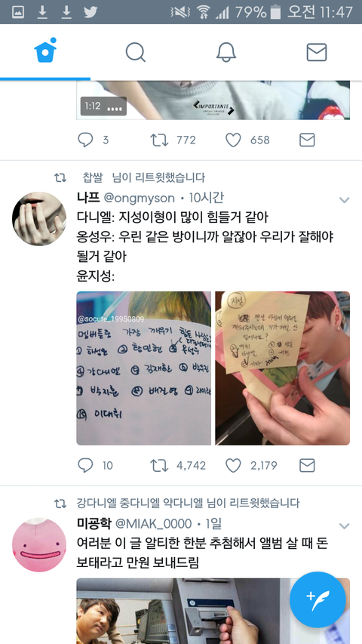The height and width of the screenshot is (644, 362).
Task: Expand options chevron on @MIAK_0000 tweet
Action: [344, 525]
